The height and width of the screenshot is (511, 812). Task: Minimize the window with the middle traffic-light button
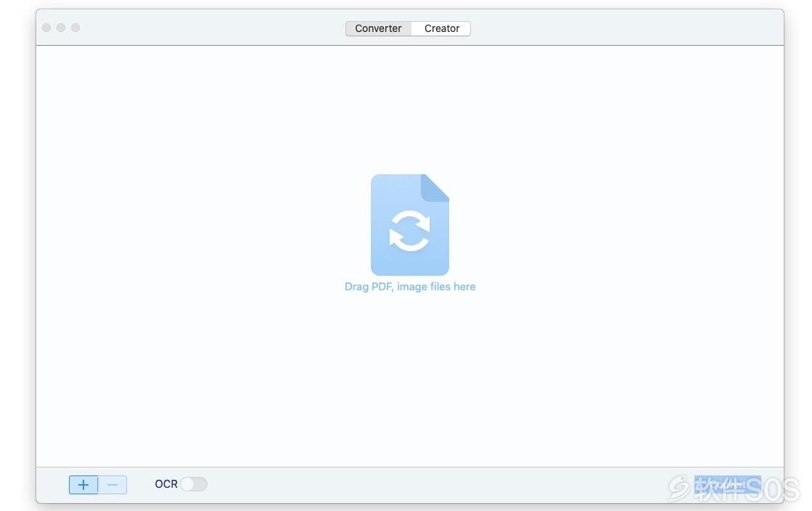click(x=61, y=28)
